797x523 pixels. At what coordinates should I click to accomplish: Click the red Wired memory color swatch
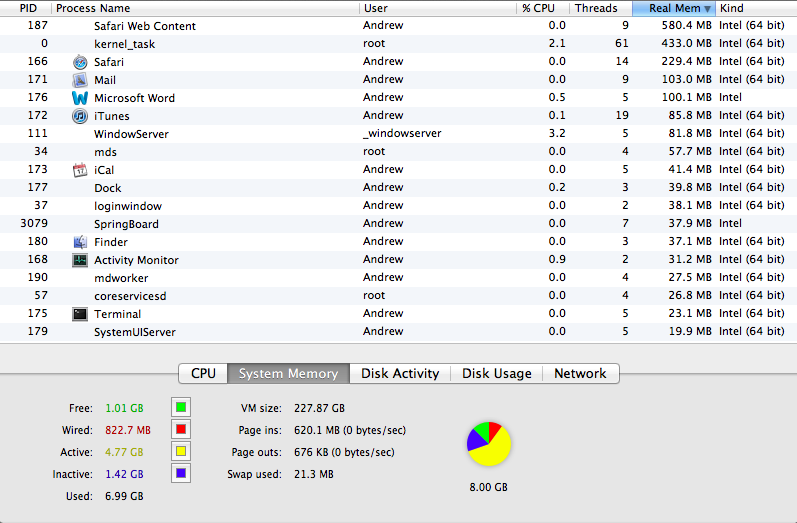181,429
